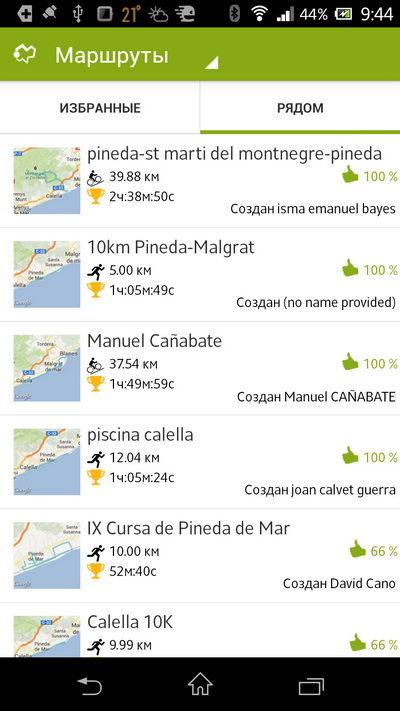Open Manuel Cañabate map thumbnail

(47, 368)
